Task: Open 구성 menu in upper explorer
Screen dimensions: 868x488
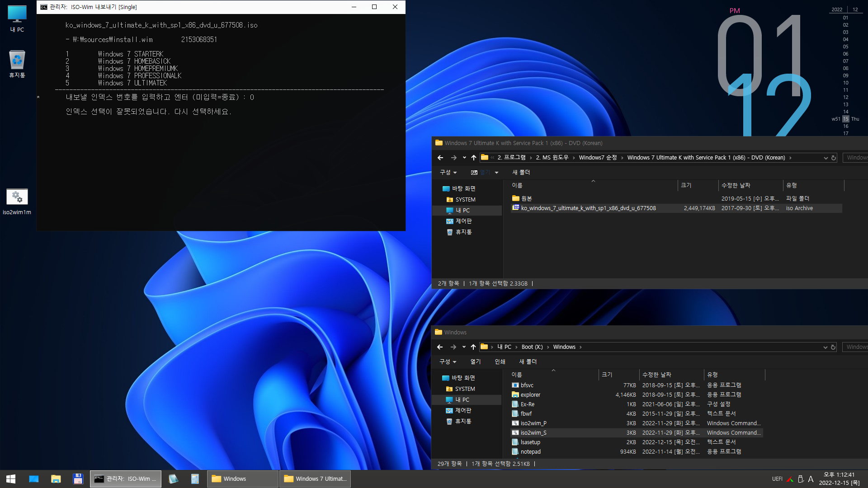Action: click(448, 173)
